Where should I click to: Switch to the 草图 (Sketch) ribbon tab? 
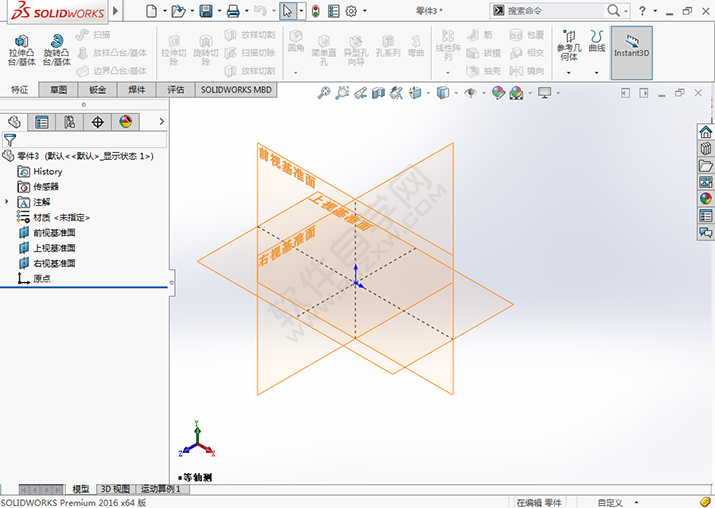point(58,90)
